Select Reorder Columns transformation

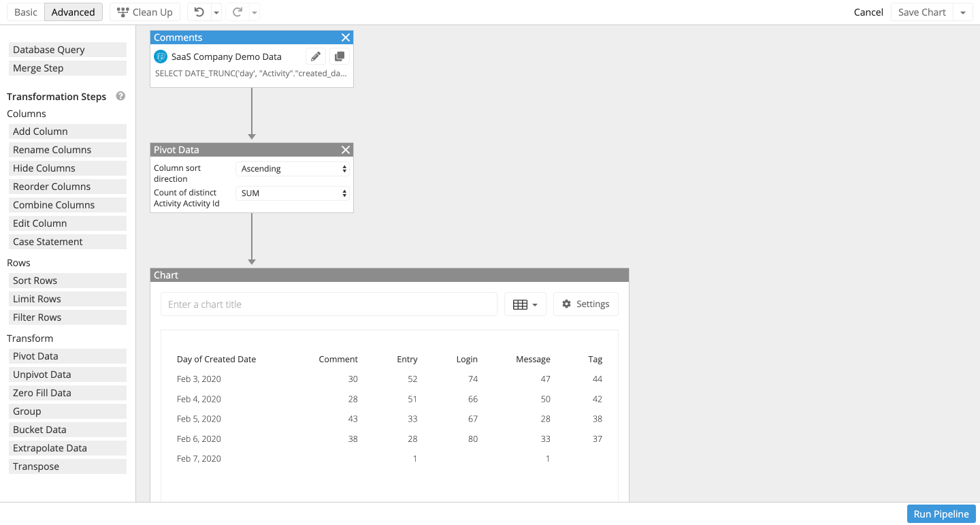click(67, 187)
